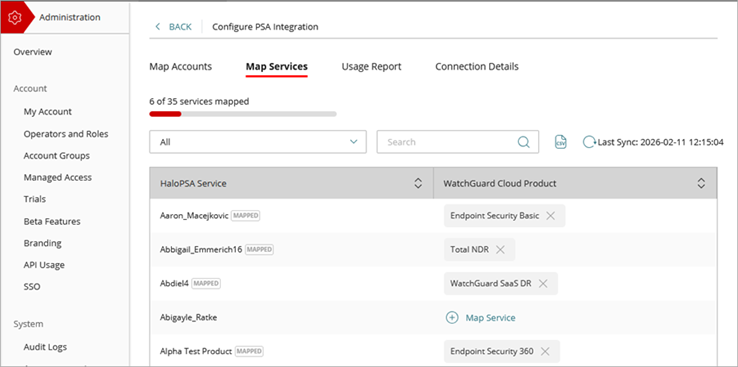Click the back chevron arrow icon
Viewport: 738px width, 367px height.
158,27
